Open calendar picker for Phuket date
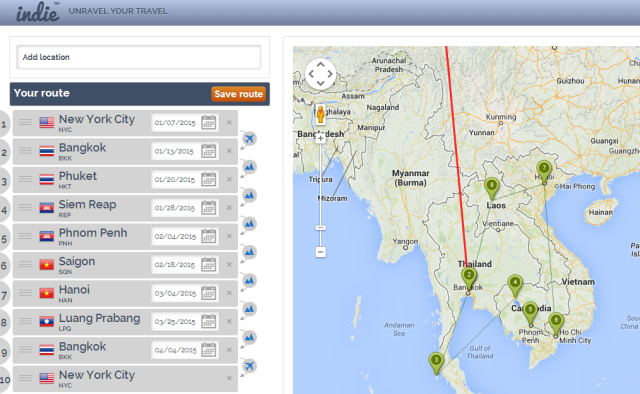The height and width of the screenshot is (394, 640). (x=209, y=179)
